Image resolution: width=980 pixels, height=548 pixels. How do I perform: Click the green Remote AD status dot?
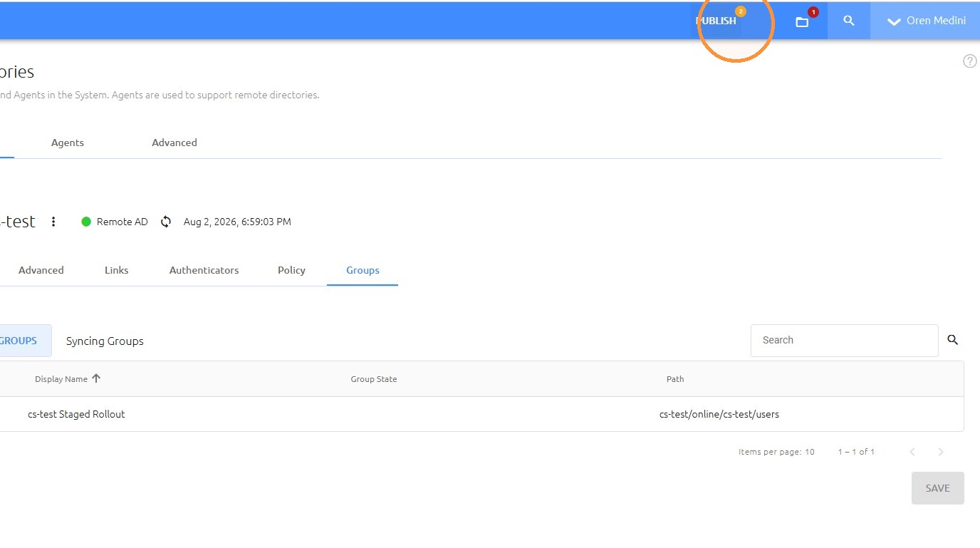coord(86,222)
